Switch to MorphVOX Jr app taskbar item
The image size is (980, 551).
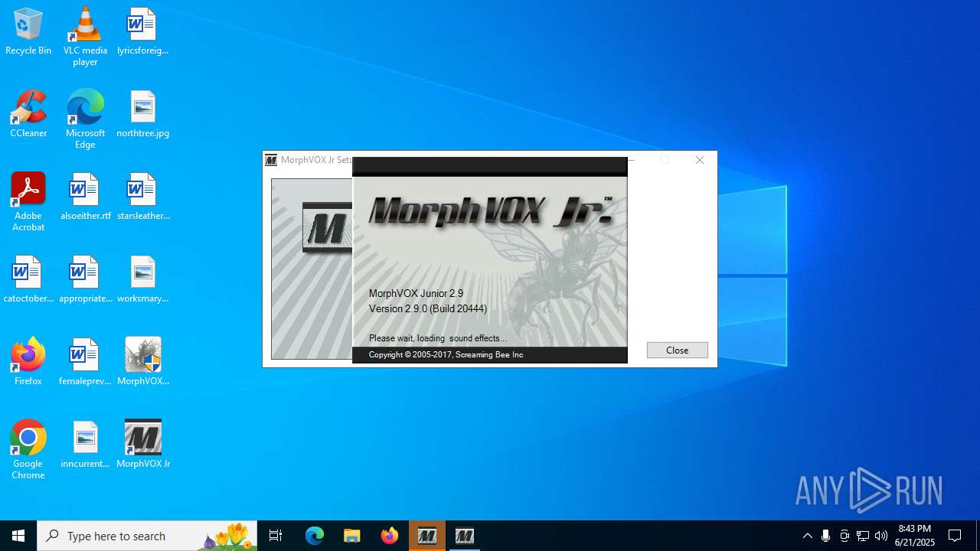(x=465, y=536)
